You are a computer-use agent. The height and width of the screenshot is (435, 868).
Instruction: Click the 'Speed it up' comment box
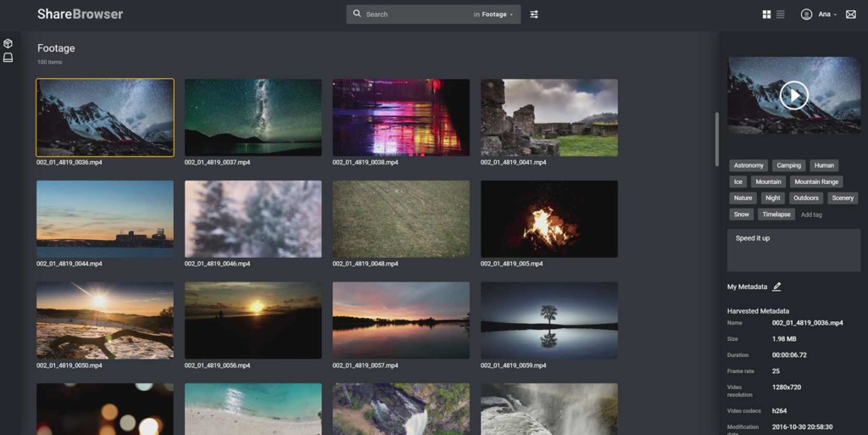pyautogui.click(x=793, y=250)
